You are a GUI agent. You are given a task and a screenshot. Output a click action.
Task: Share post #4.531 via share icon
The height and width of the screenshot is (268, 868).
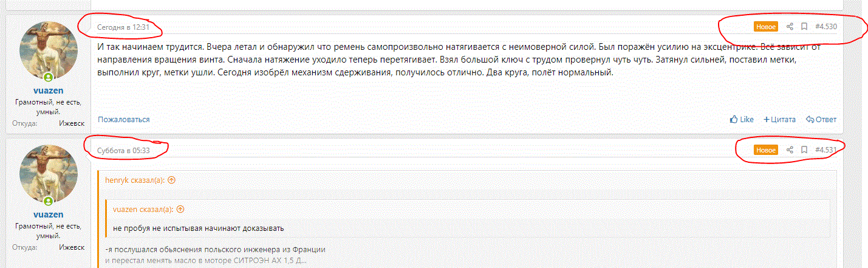tap(790, 149)
